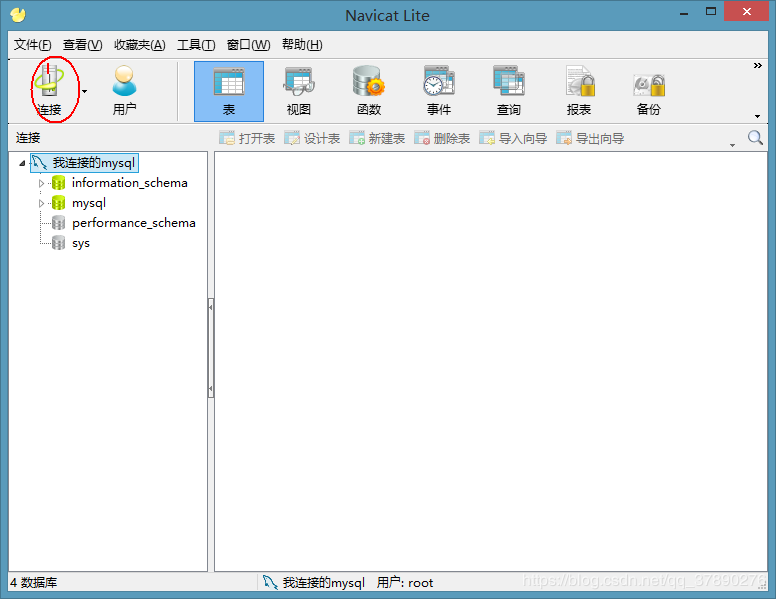
Task: Open the 查看(V) menu
Action: coord(82,45)
